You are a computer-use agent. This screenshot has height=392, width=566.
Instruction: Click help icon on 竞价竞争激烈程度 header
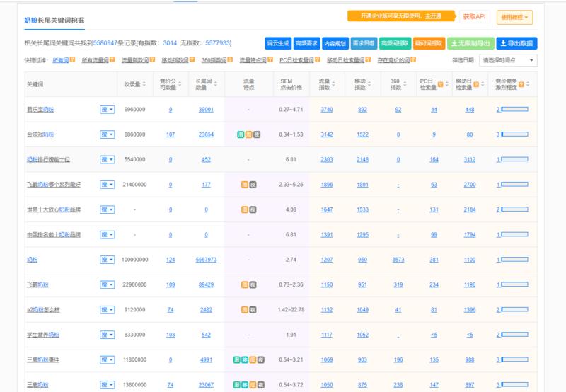[523, 84]
